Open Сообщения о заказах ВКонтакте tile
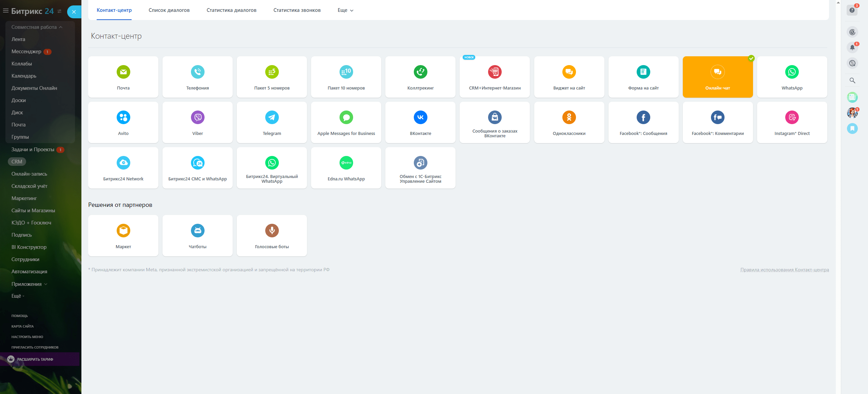The image size is (868, 394). click(x=495, y=122)
